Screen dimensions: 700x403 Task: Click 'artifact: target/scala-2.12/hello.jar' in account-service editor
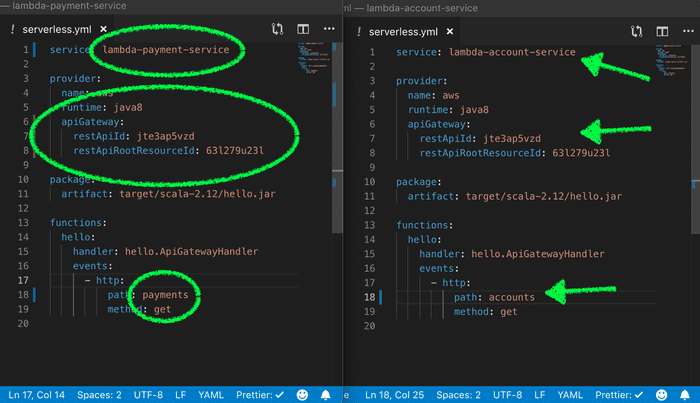tap(515, 196)
